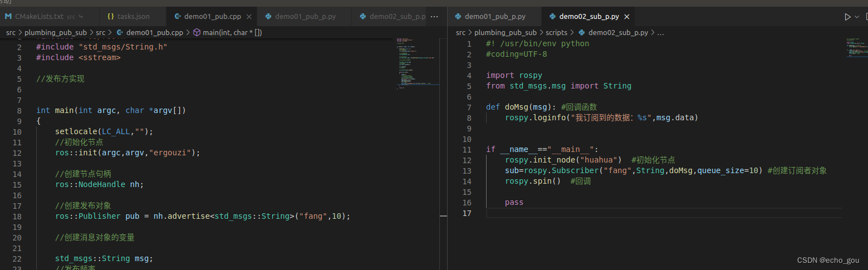Run the Python file with the play button

[847, 17]
